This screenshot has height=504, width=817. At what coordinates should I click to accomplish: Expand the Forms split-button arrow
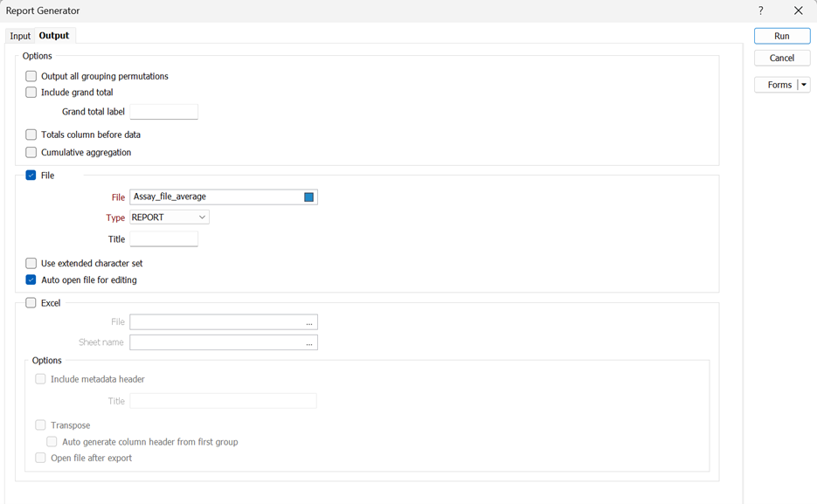click(x=804, y=84)
